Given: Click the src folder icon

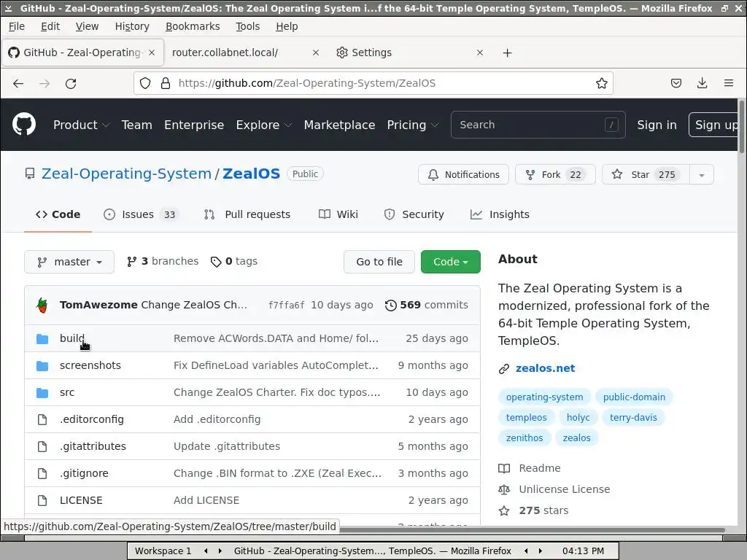Looking at the screenshot, I should [x=42, y=393].
